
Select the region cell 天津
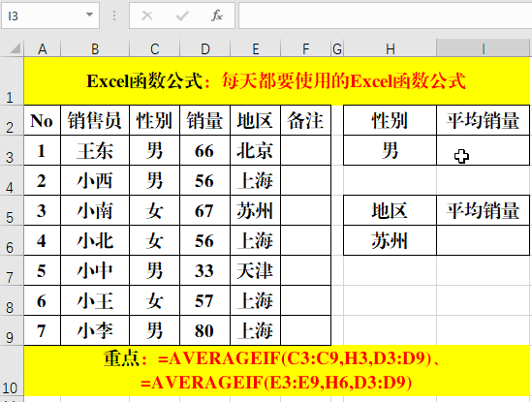pyautogui.click(x=256, y=270)
